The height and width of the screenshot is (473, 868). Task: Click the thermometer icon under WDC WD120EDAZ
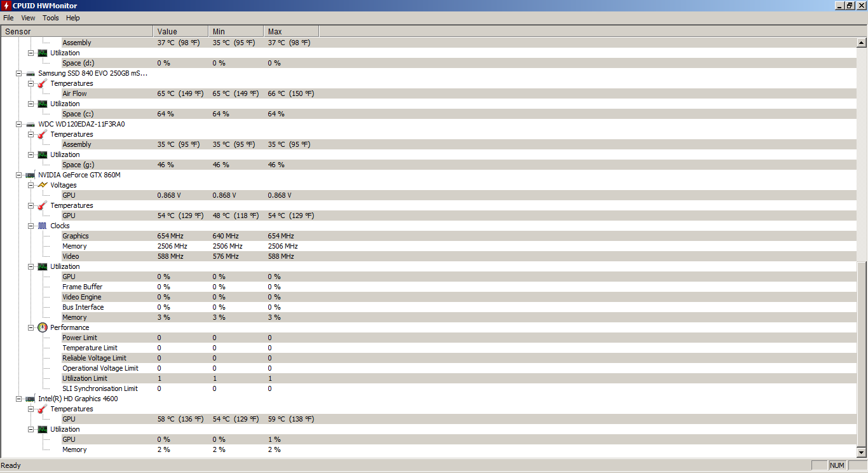43,134
